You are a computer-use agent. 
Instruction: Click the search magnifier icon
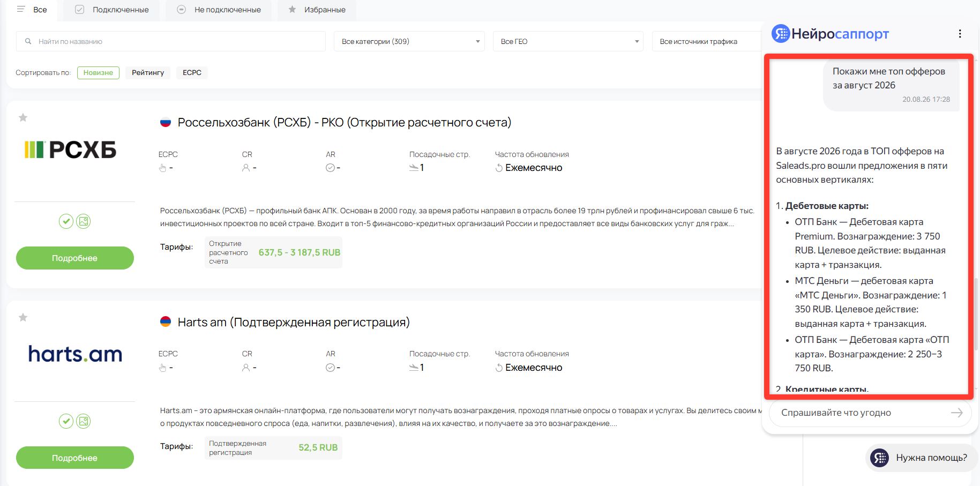[28, 41]
